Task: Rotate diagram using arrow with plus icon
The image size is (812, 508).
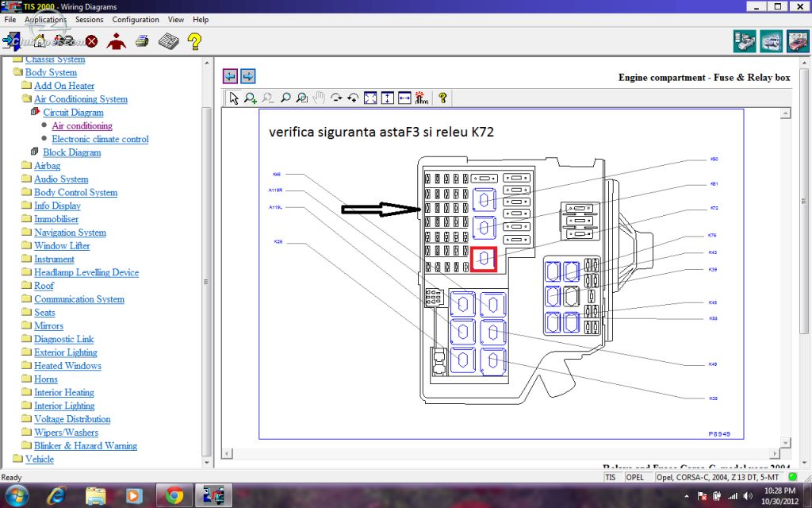Action: point(353,98)
